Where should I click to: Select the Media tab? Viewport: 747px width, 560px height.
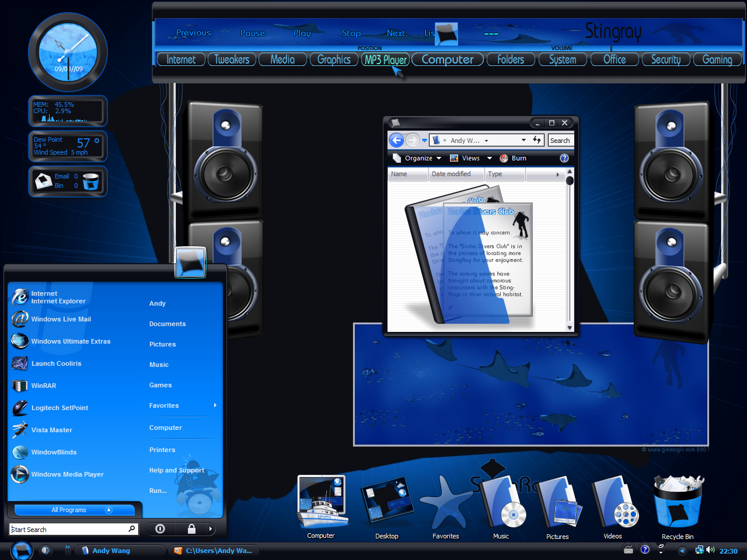coord(282,60)
